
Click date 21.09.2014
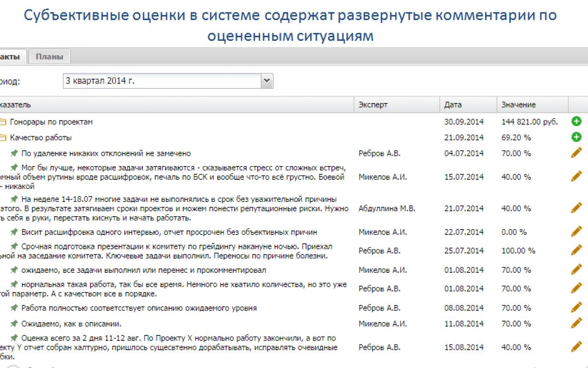coord(464,138)
